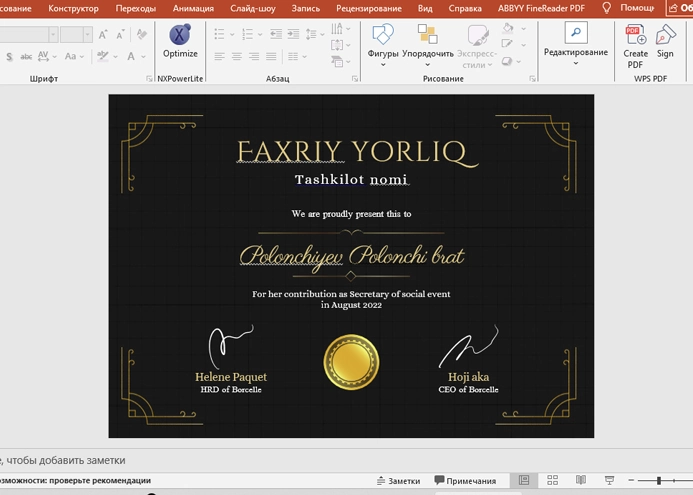The height and width of the screenshot is (495, 693).
Task: Run the NXPowerLite Optimize tool
Action: point(180,41)
